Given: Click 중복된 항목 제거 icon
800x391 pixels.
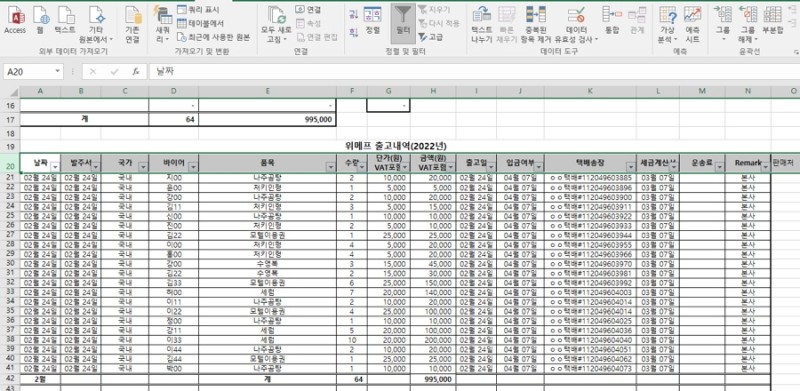Looking at the screenshot, I should tap(536, 25).
